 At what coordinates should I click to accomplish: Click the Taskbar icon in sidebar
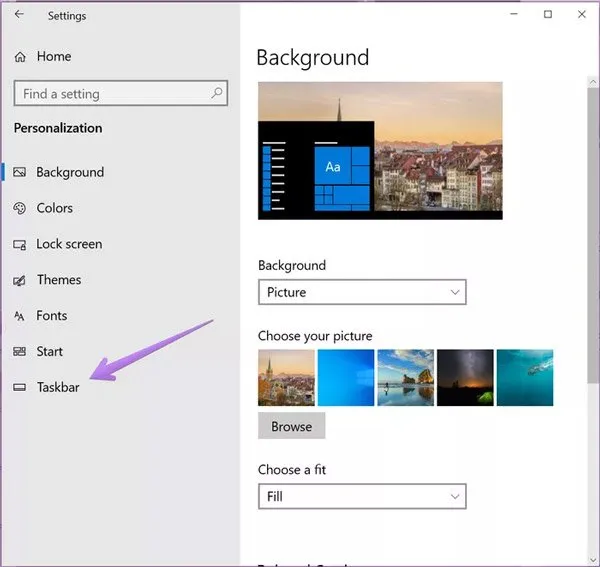click(19, 387)
